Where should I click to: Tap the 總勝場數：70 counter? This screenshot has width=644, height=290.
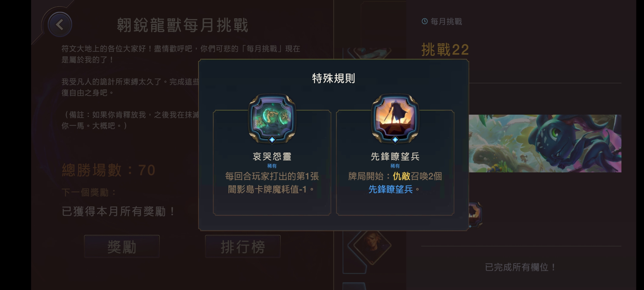[109, 170]
